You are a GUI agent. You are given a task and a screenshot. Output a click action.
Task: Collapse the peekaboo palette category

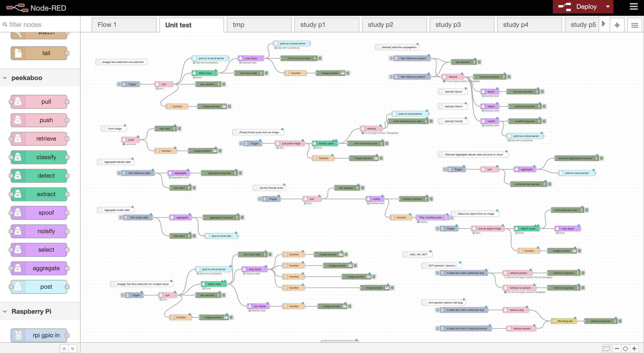coord(5,78)
